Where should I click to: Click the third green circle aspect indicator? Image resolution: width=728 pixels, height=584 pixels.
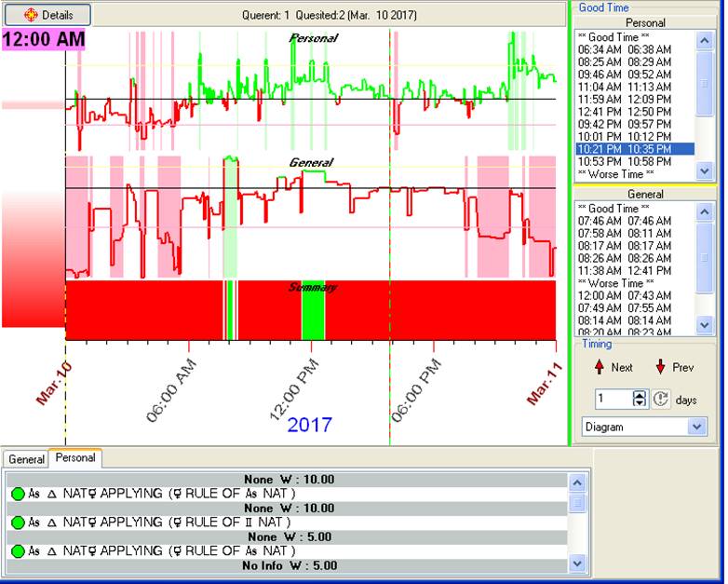18,551
